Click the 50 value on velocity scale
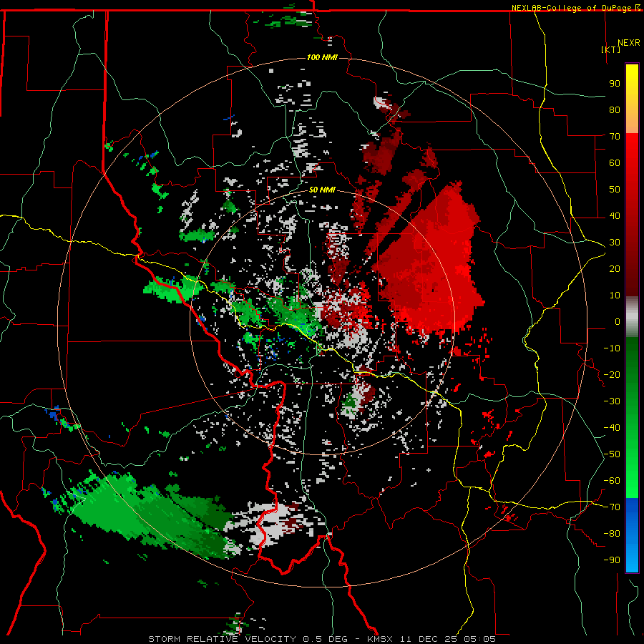 tap(615, 190)
